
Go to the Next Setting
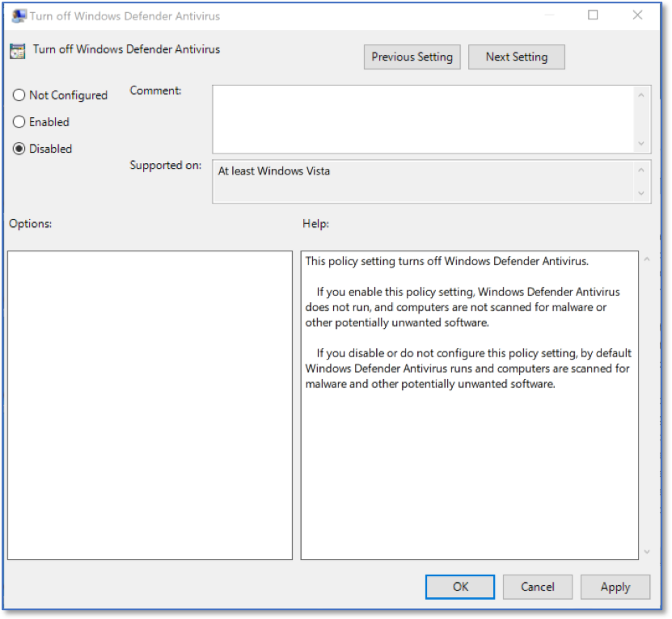click(x=517, y=57)
